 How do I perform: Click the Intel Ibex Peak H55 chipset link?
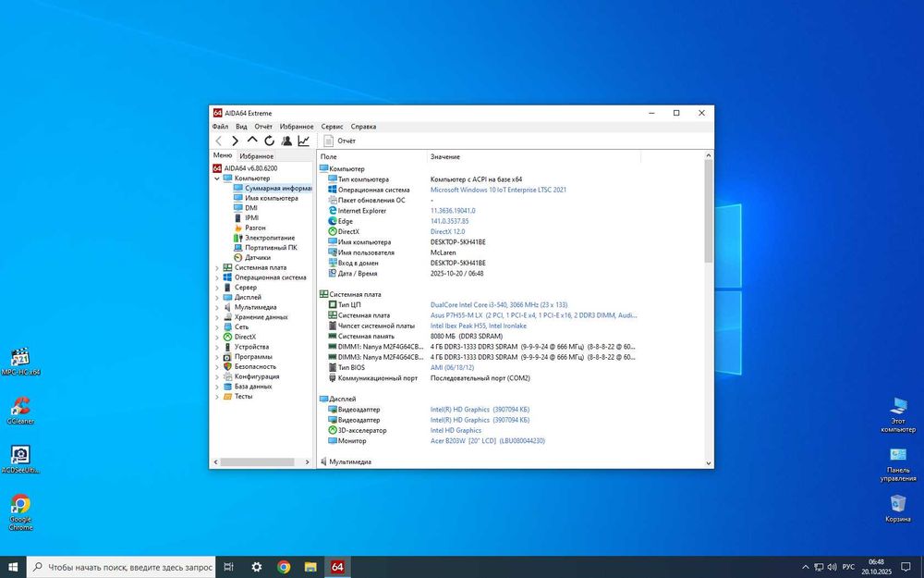[479, 326]
